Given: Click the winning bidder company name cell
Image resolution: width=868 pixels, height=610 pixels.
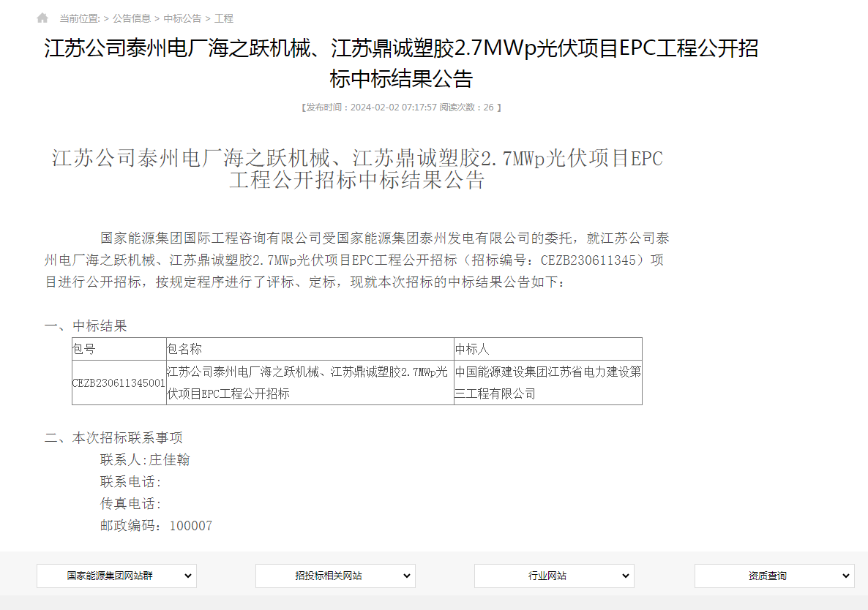Looking at the screenshot, I should pyautogui.click(x=547, y=383).
